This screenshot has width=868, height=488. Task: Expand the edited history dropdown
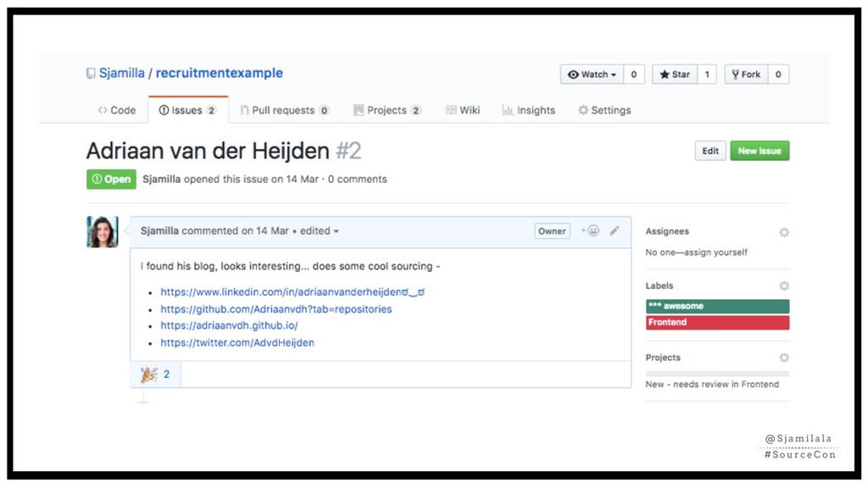(x=320, y=230)
